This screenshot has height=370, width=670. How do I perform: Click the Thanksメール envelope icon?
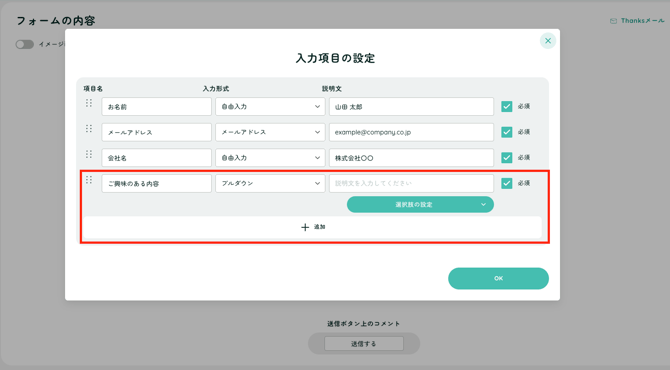tap(613, 21)
